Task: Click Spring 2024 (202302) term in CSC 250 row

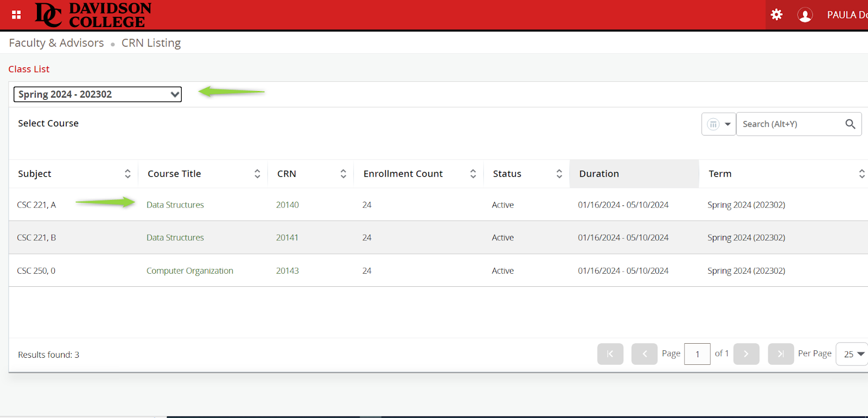Action: pos(746,271)
